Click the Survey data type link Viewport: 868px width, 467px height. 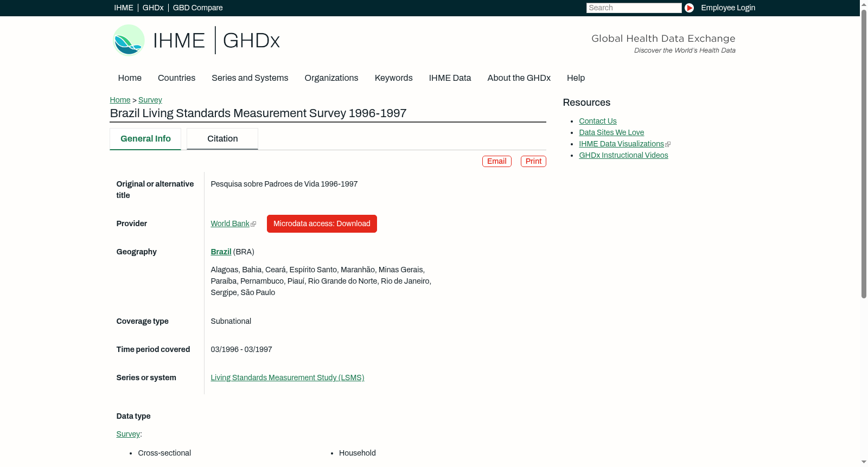pyautogui.click(x=128, y=434)
